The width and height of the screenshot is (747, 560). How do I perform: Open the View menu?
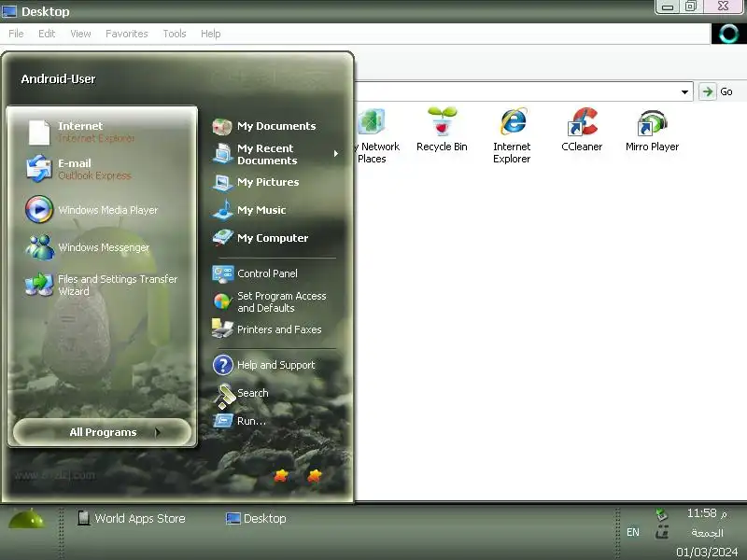point(80,34)
